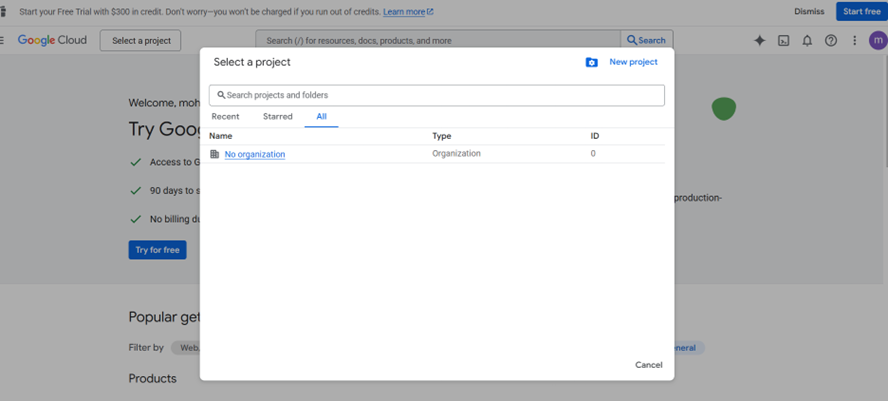This screenshot has width=888, height=401.
Task: Click the Select a project dialog title
Action: (252, 62)
